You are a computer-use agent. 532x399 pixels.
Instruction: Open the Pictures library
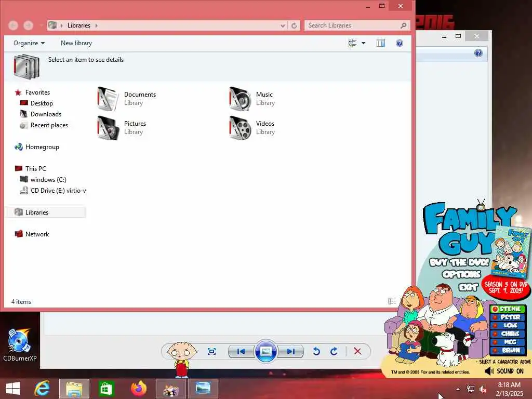pyautogui.click(x=122, y=128)
